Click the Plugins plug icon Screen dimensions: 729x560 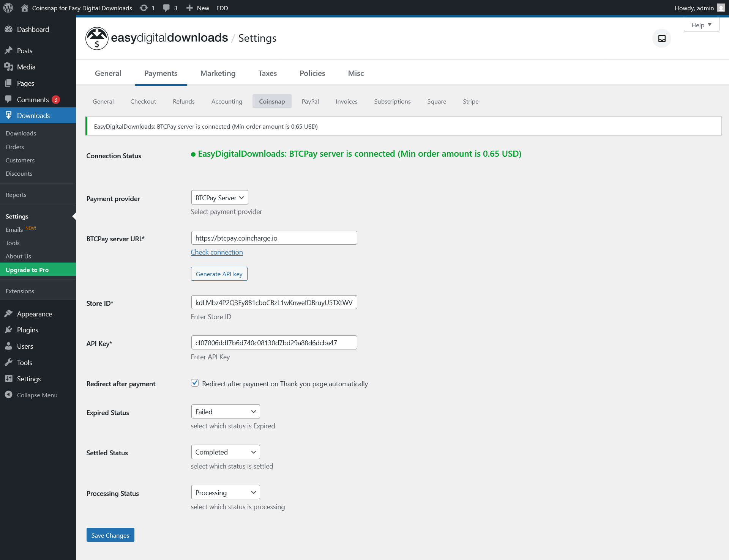(x=9, y=330)
